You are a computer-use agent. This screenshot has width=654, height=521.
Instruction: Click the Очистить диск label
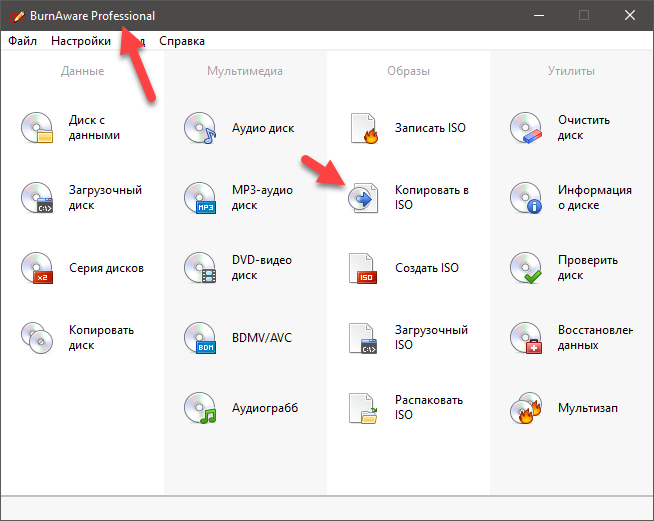click(584, 128)
